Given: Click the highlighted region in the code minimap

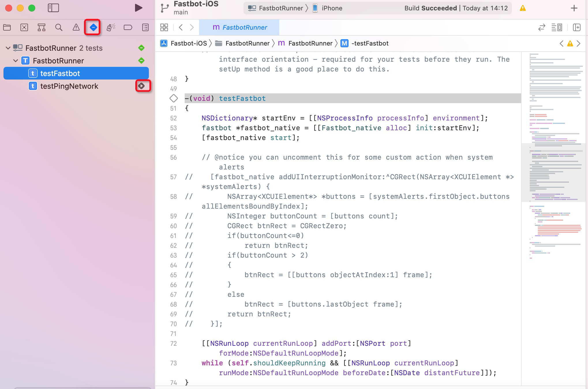Looking at the screenshot, I should [553, 173].
